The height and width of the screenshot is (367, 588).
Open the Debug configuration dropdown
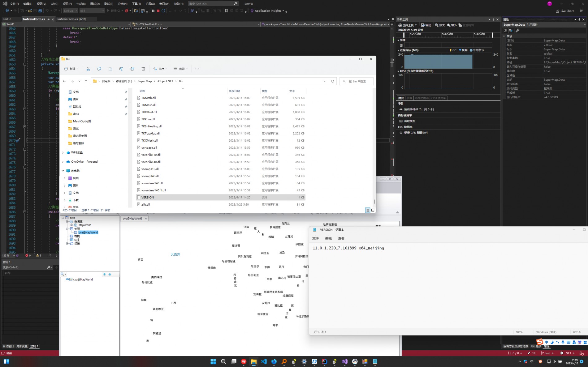[x=70, y=11]
